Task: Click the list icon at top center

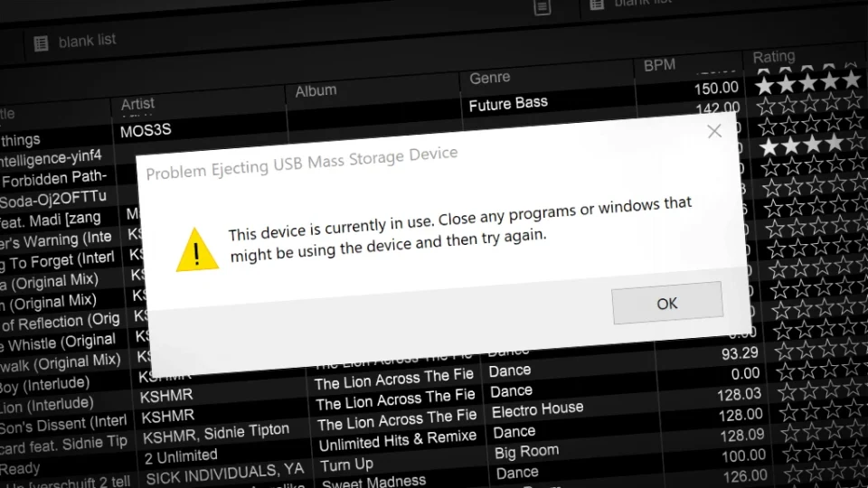Action: [x=542, y=7]
